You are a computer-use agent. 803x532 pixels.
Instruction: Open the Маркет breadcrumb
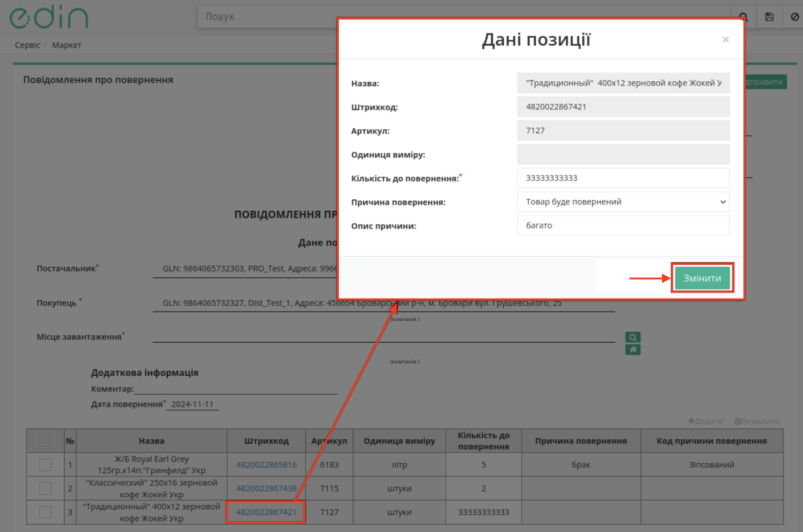point(66,45)
